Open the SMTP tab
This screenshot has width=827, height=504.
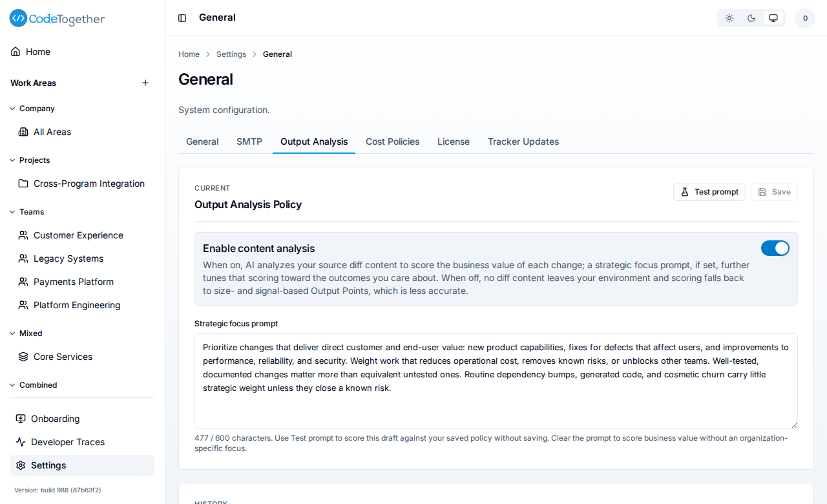[x=249, y=142]
